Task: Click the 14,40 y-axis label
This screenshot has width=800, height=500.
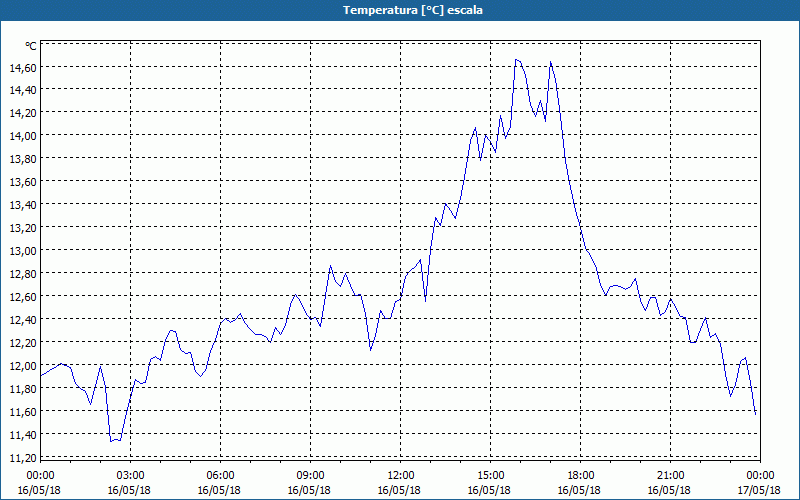Action: coord(23,90)
